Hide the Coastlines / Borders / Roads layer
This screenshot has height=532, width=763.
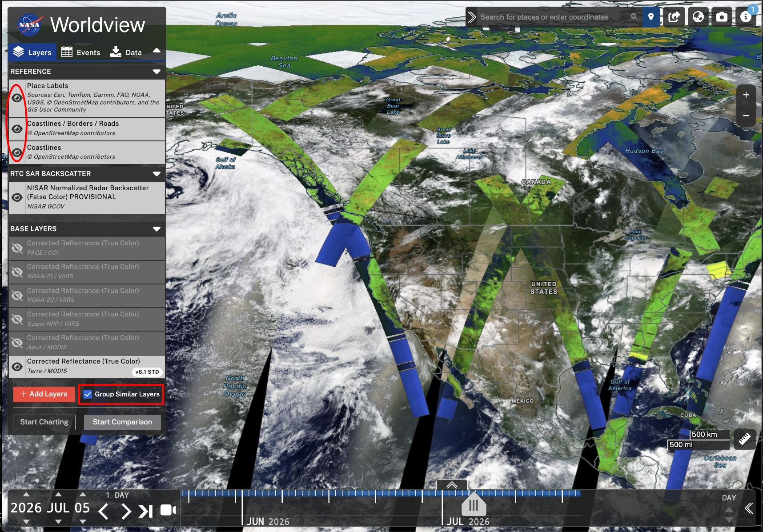[17, 129]
